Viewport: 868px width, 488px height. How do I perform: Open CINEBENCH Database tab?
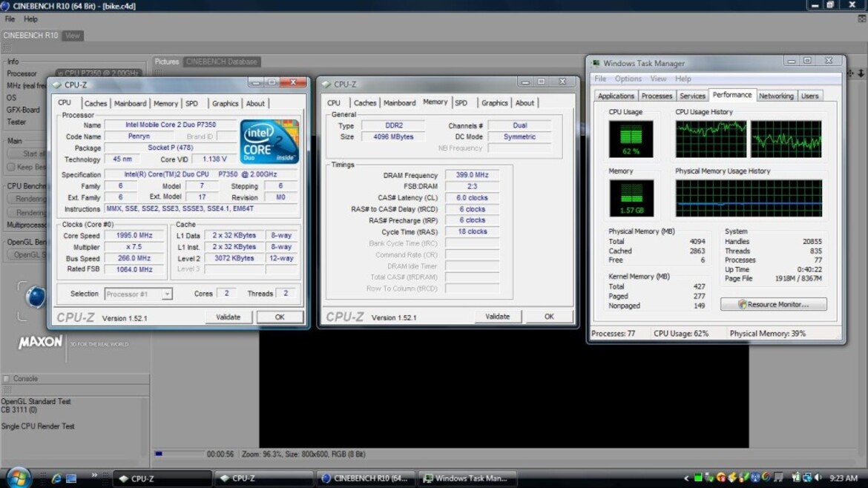(221, 62)
